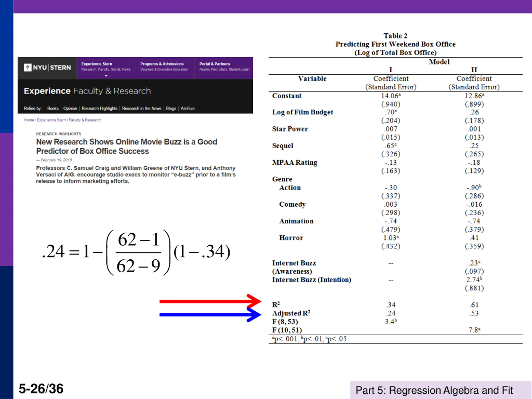Open the Archive filter link
This screenshot has width=532, height=399.
188,108
